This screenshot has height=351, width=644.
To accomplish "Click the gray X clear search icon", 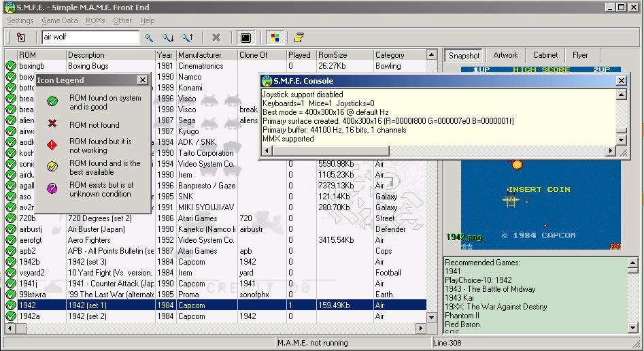I will (216, 38).
